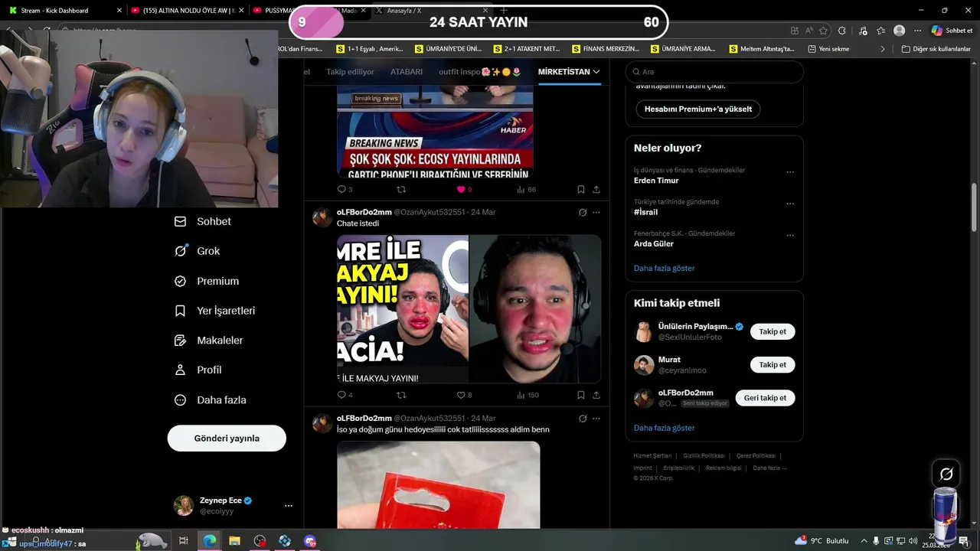Open Grok action on 'Chate istedi' post
This screenshot has height=551, width=980.
[x=583, y=212]
